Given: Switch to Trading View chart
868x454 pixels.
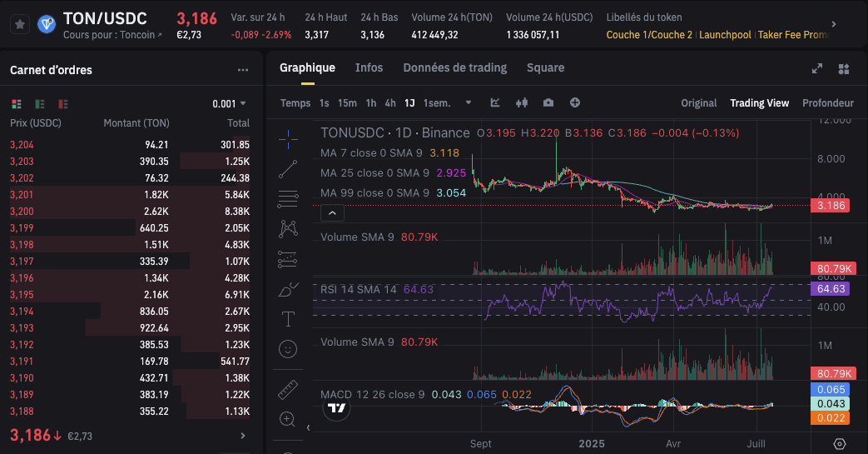Looking at the screenshot, I should tap(759, 103).
